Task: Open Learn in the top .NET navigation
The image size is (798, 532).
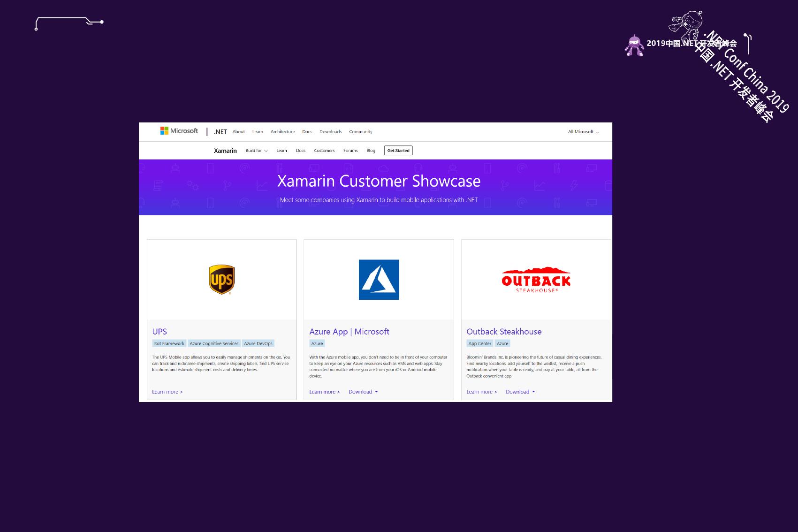Action: [x=258, y=132]
